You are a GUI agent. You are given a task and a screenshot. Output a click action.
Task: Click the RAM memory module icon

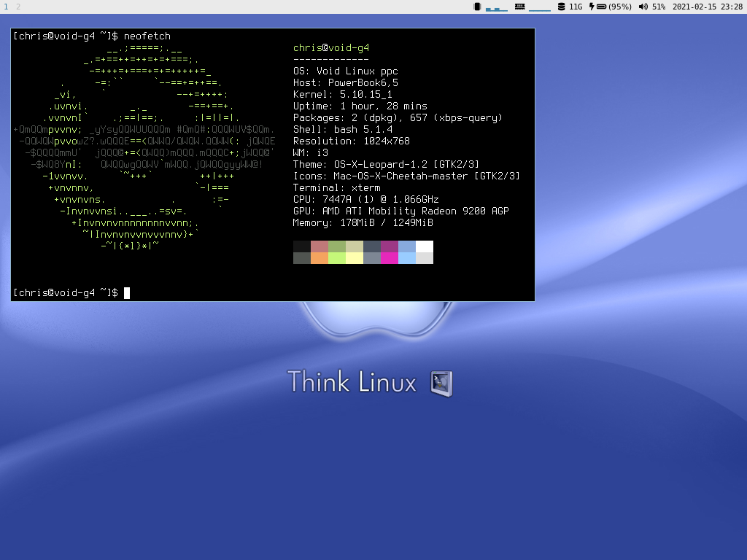(x=519, y=7)
